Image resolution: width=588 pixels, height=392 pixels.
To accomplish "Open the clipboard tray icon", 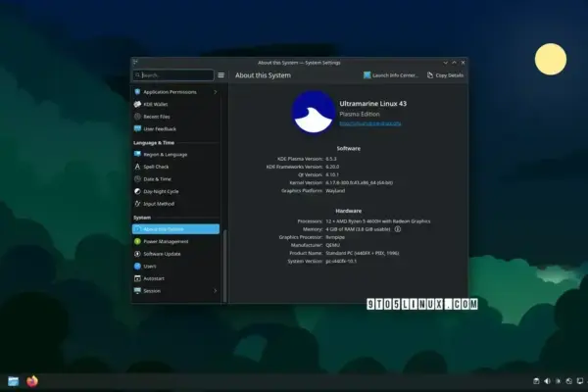I will (x=536, y=381).
